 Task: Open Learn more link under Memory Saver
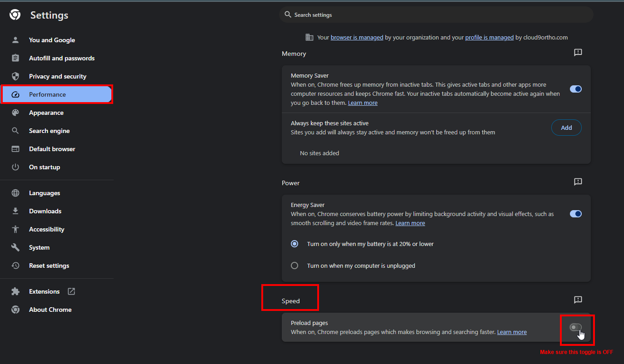(363, 103)
